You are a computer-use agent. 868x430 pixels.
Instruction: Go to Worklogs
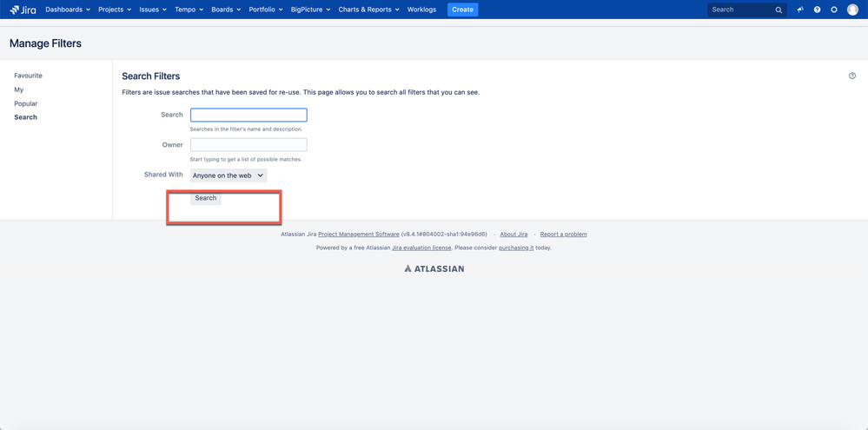(421, 10)
